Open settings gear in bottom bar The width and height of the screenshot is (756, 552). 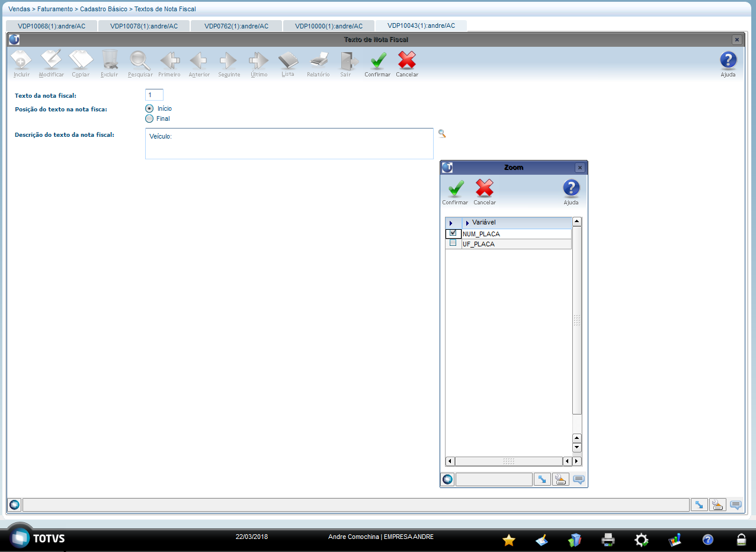(x=641, y=540)
